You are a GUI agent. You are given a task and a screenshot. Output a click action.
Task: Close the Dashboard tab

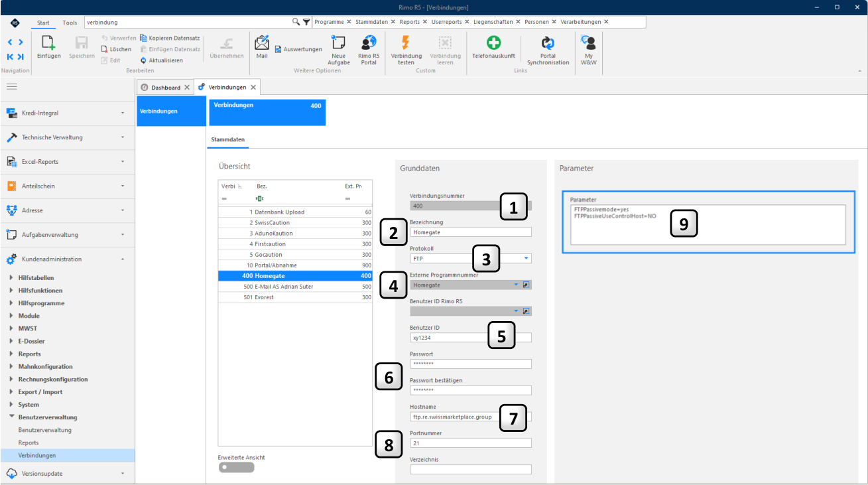click(x=187, y=88)
